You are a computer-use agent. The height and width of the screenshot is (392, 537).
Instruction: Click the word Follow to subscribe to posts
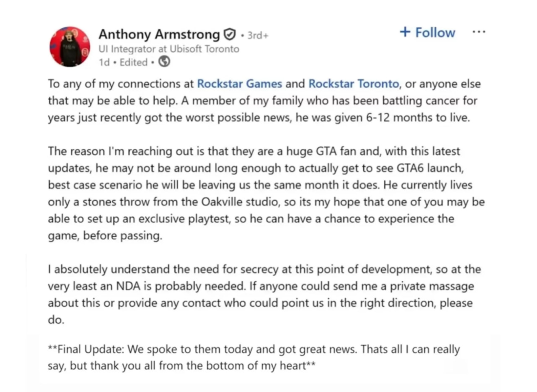click(x=435, y=32)
